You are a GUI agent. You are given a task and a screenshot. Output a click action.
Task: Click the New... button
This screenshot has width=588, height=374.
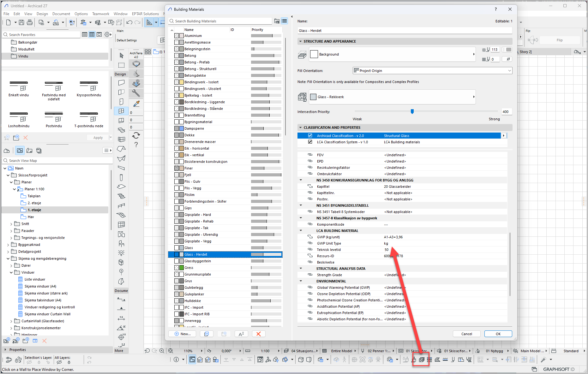182,334
